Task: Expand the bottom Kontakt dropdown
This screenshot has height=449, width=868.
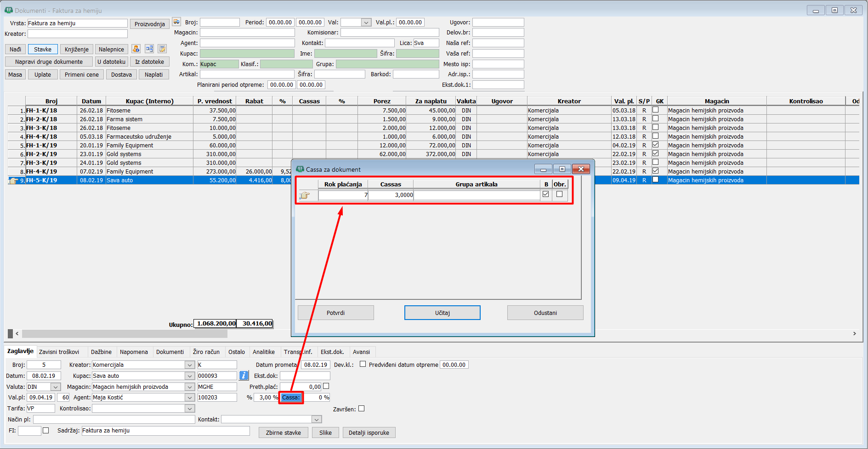Action: pos(317,419)
